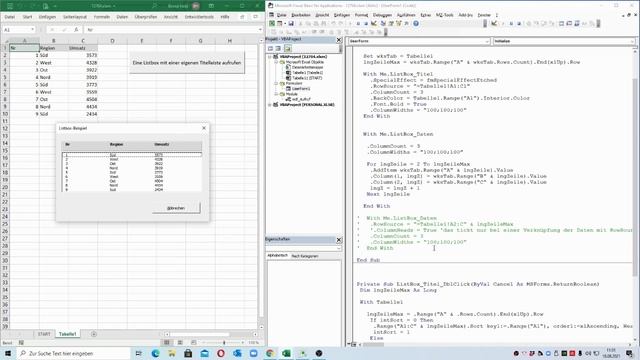The height and width of the screenshot is (360, 640).
Task: Close the Listbox Beispiel dialog
Action: pos(204,128)
